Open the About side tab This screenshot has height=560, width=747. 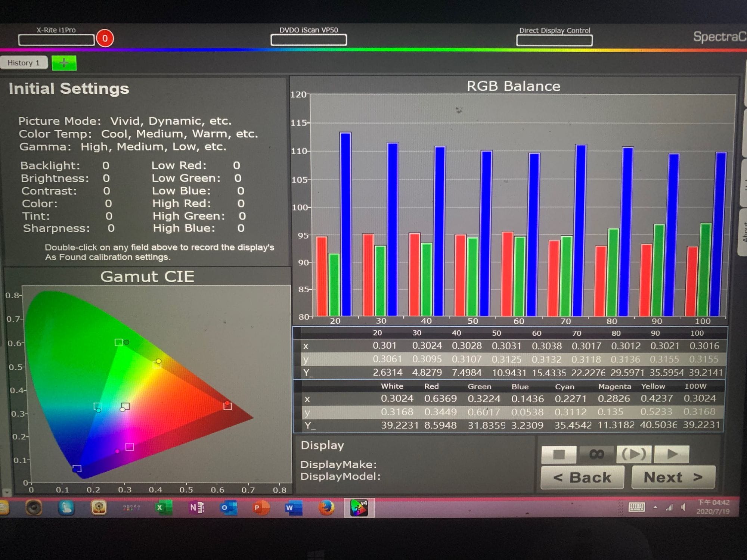[743, 232]
